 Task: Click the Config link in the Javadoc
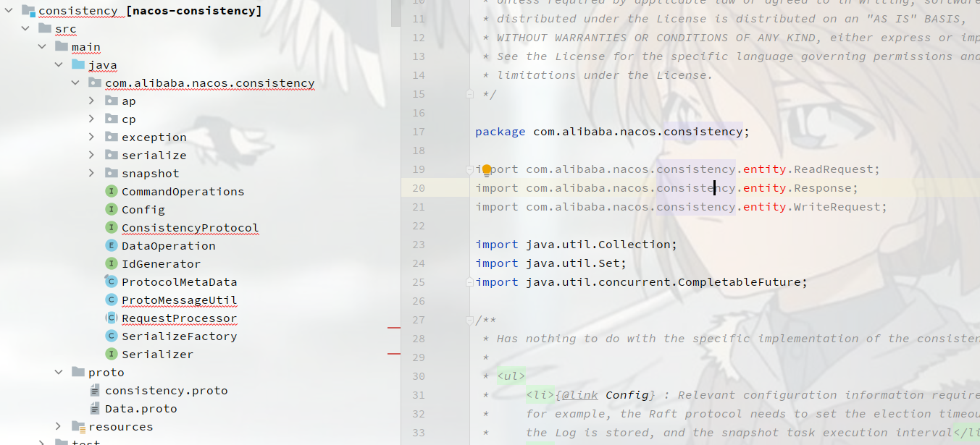627,395
